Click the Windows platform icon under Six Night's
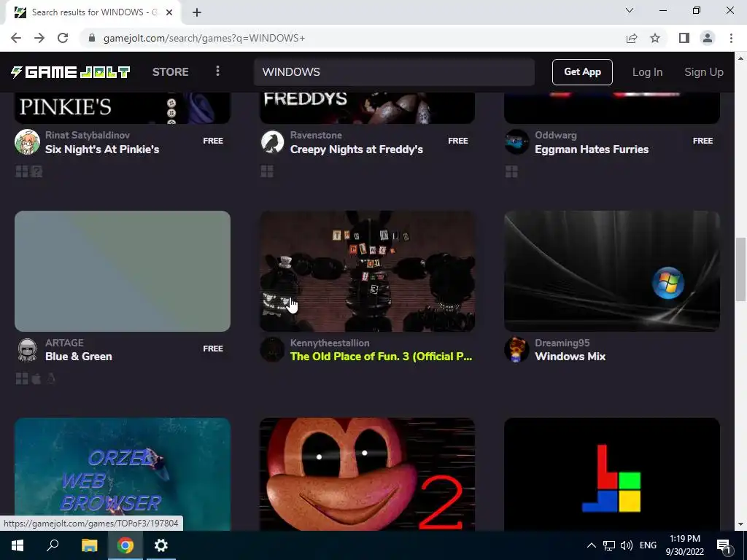 click(x=22, y=171)
